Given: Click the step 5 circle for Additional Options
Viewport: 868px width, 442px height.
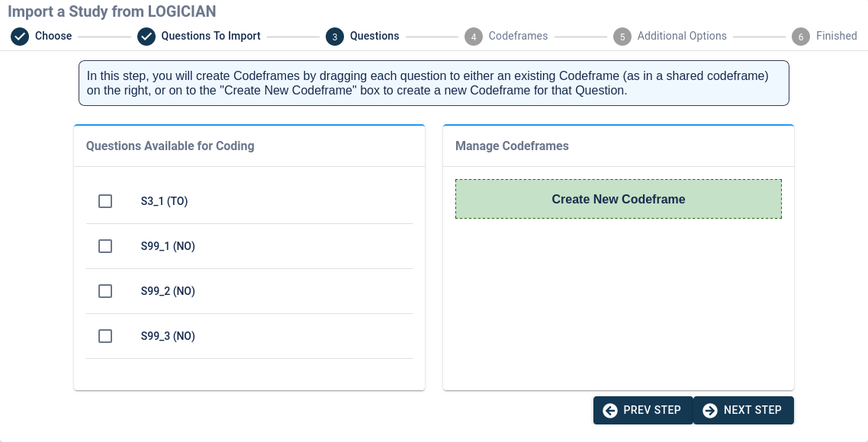Looking at the screenshot, I should click(622, 36).
